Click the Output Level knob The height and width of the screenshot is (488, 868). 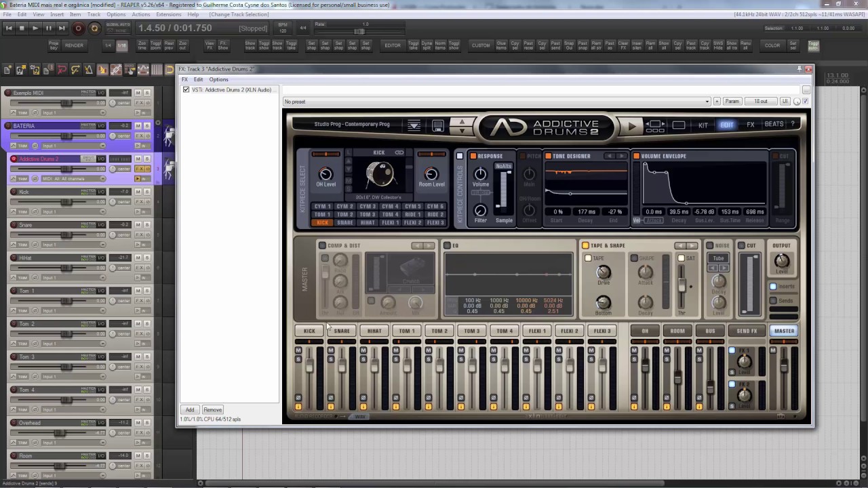(781, 261)
